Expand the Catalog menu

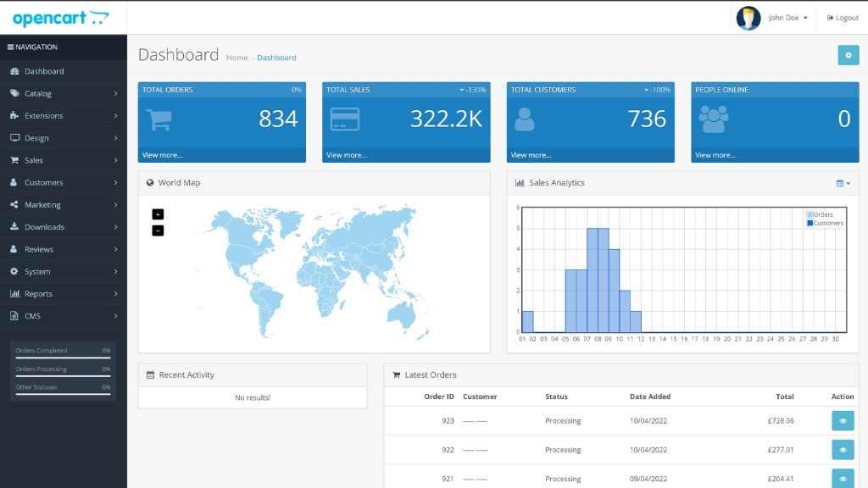coord(64,93)
